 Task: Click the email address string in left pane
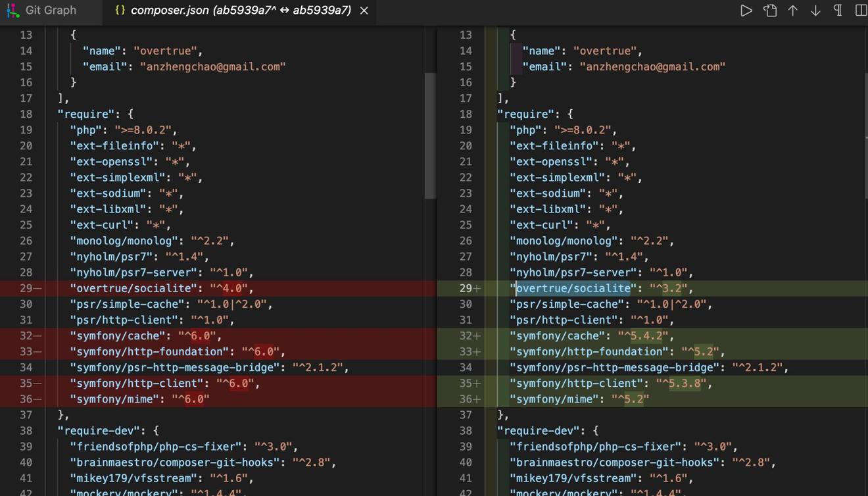(212, 66)
